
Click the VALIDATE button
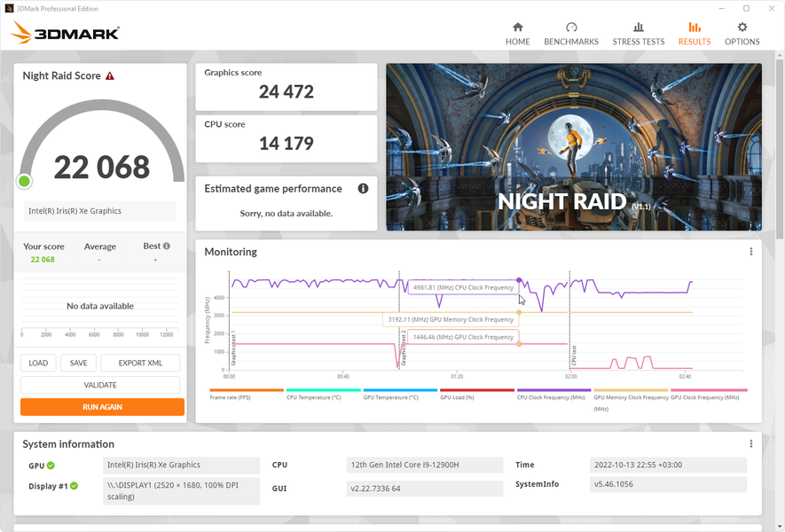pyautogui.click(x=100, y=385)
